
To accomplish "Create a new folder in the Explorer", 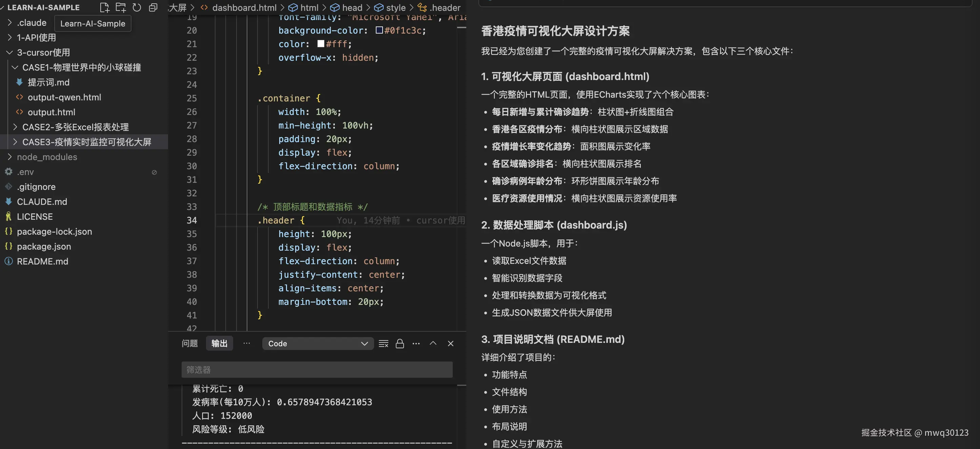I will point(121,7).
